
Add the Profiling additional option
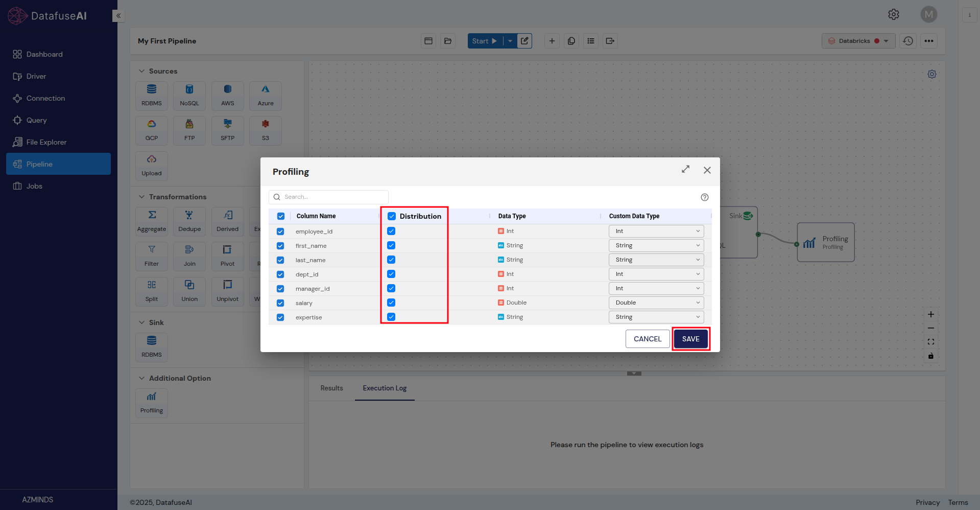(x=151, y=403)
